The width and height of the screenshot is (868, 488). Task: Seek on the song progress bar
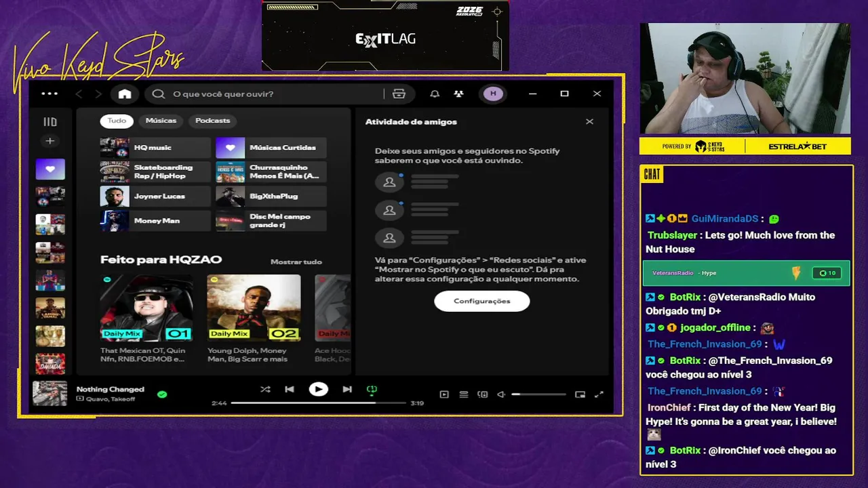tap(318, 403)
